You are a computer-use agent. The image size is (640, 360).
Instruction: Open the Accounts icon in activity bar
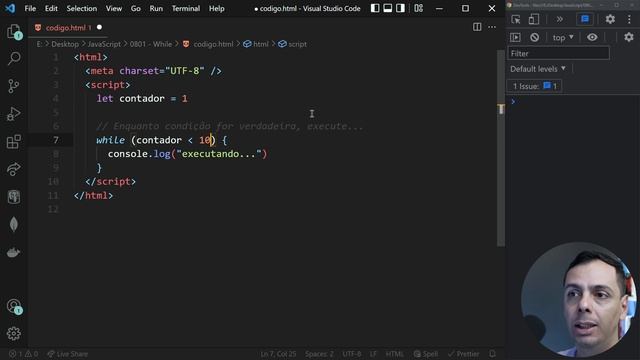point(14,306)
